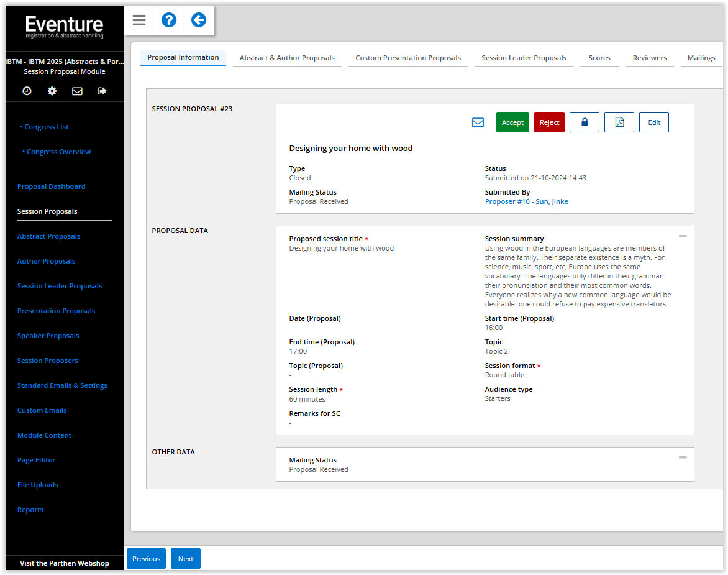Export proposal using the PDF icon

[x=619, y=122]
